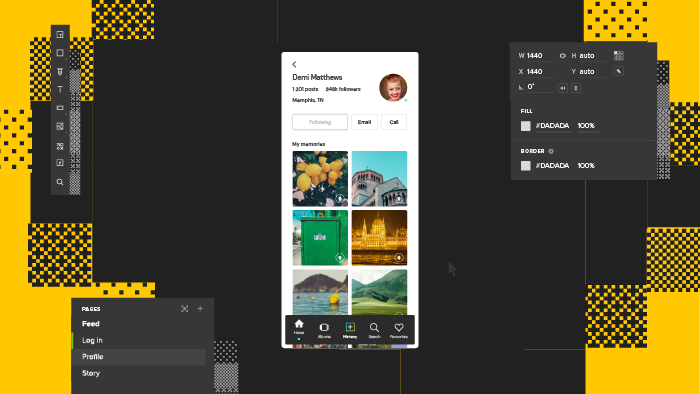
Task: Open the golden parliament night photo
Action: pos(379,238)
